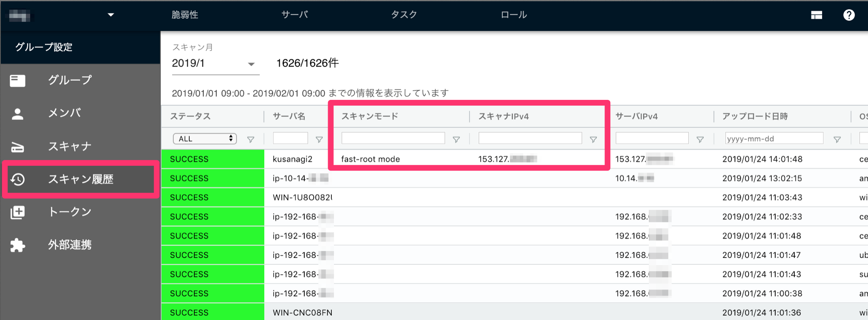Viewport: 868px width, 320px height.
Task: Open the 脆弱性 top menu
Action: [x=185, y=15]
